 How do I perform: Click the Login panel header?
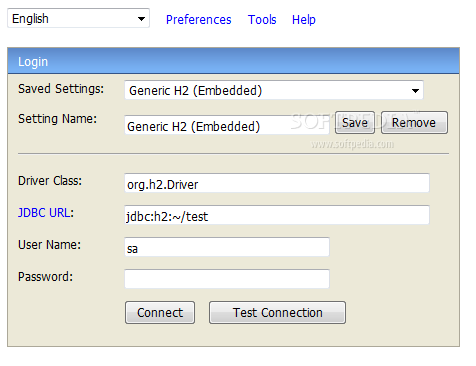[x=233, y=61]
